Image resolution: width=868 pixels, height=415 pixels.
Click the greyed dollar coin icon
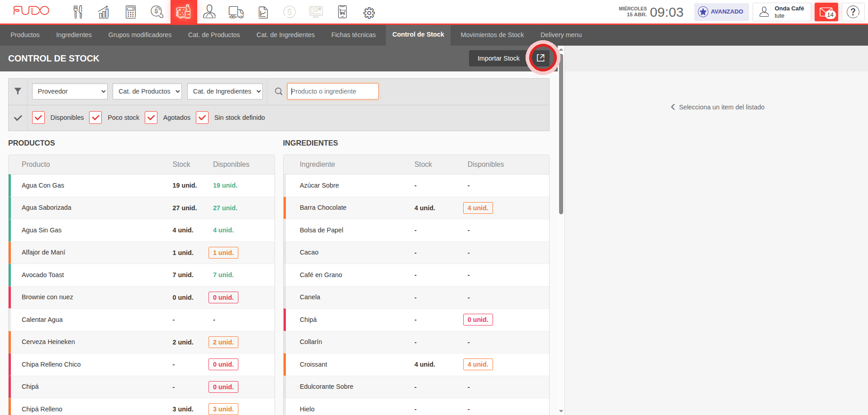289,12
